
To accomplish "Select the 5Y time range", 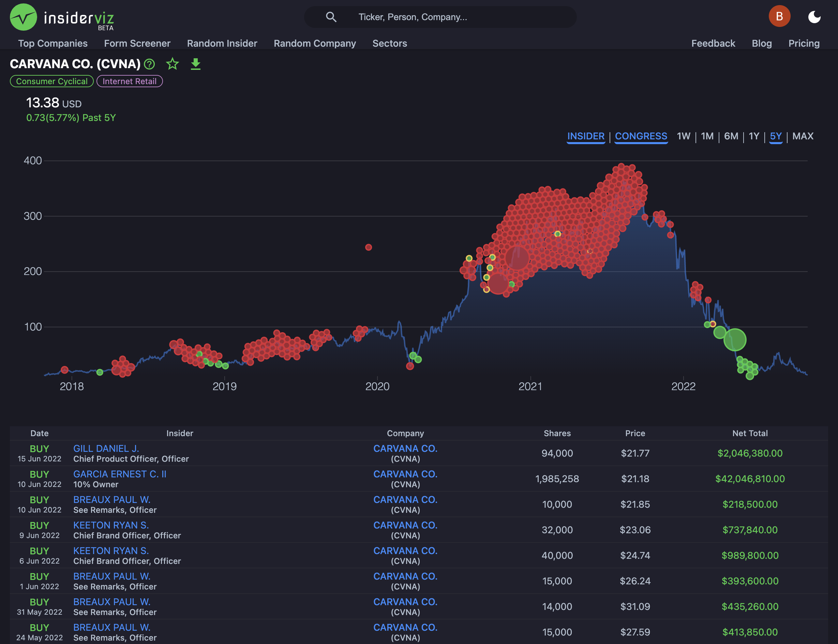I will coord(776,136).
